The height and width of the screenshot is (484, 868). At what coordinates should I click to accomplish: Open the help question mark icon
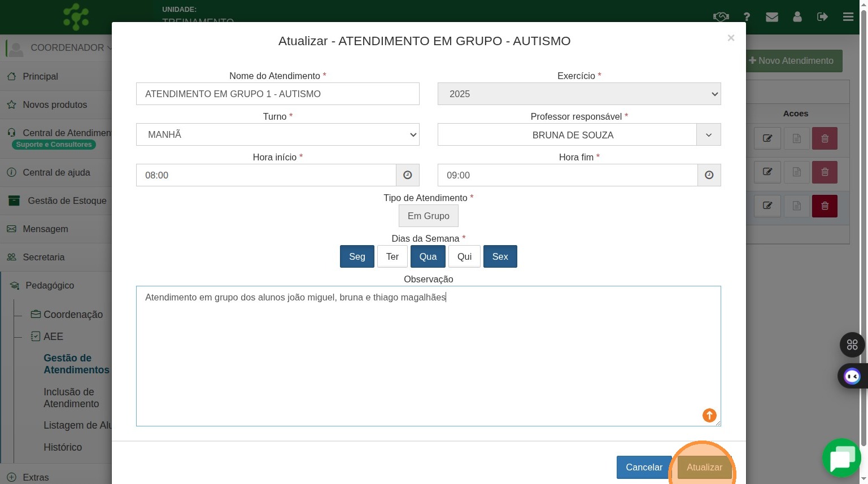(747, 17)
